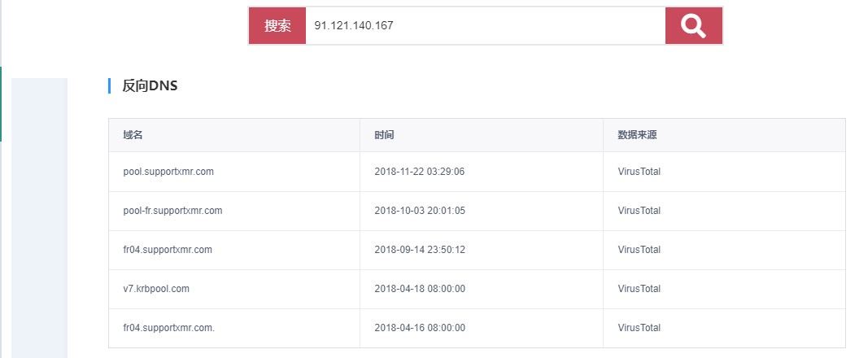The width and height of the screenshot is (868, 358).
Task: Click timestamp 2018-04-18 08:00:00
Action: click(420, 289)
